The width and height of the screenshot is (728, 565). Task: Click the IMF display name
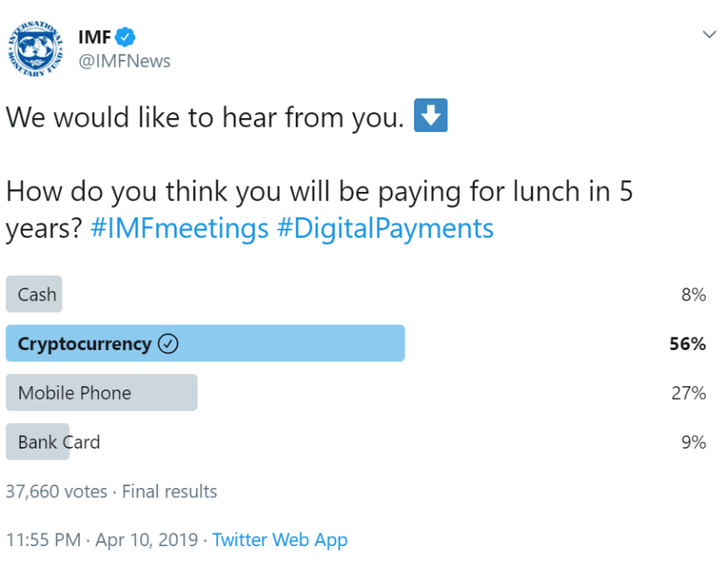(x=95, y=37)
